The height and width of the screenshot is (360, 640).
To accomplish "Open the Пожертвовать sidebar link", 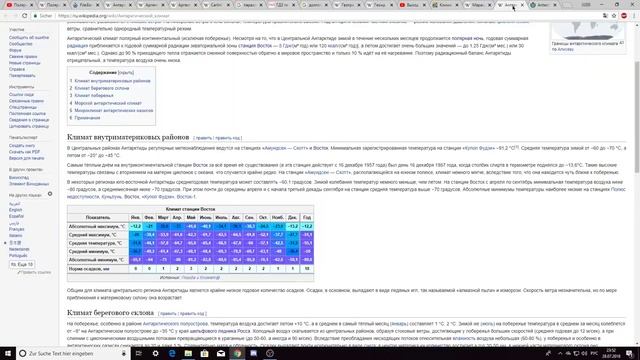I will point(22,76).
